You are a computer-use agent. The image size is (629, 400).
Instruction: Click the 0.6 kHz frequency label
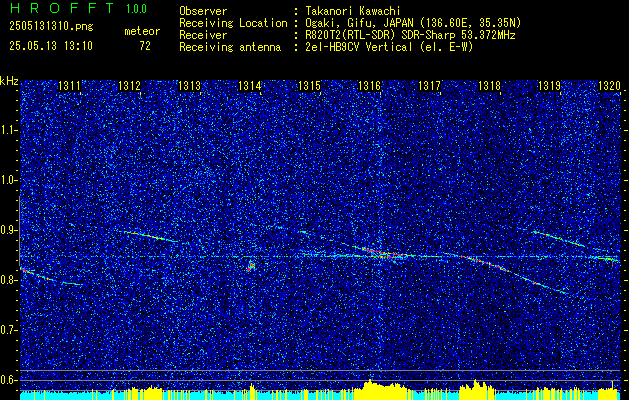coord(8,380)
